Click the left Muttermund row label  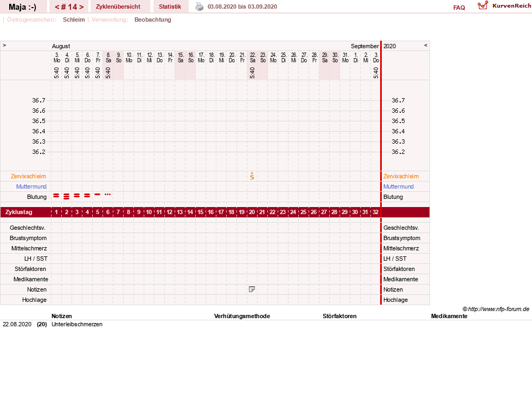pyautogui.click(x=31, y=186)
